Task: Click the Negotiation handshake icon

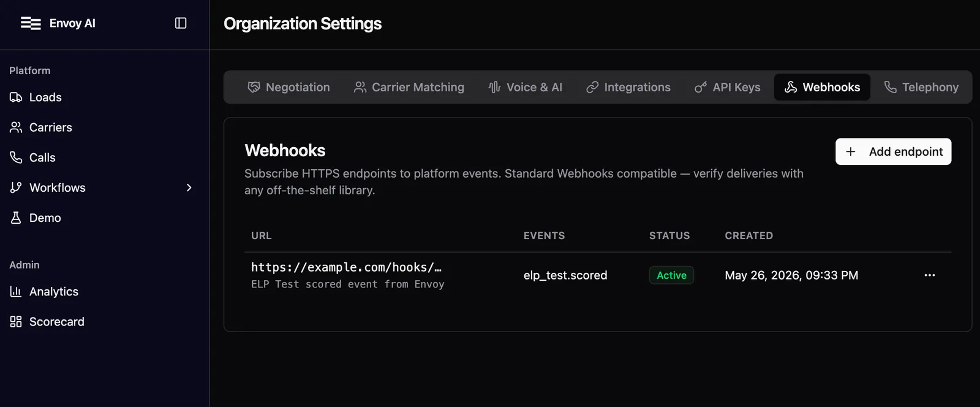Action: pos(254,87)
